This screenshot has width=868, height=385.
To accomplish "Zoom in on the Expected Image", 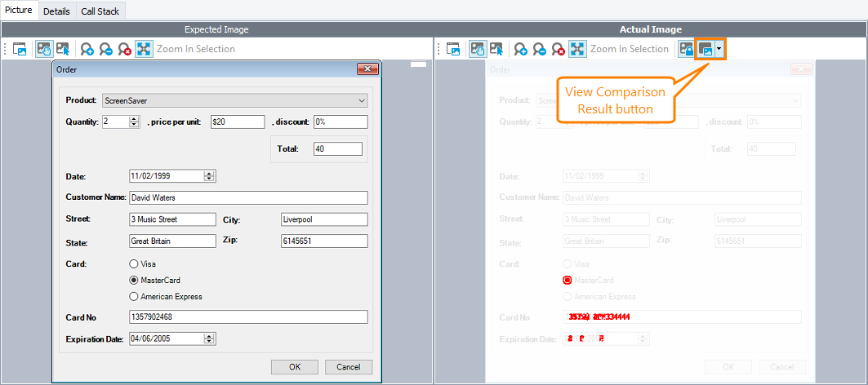I will (x=87, y=49).
